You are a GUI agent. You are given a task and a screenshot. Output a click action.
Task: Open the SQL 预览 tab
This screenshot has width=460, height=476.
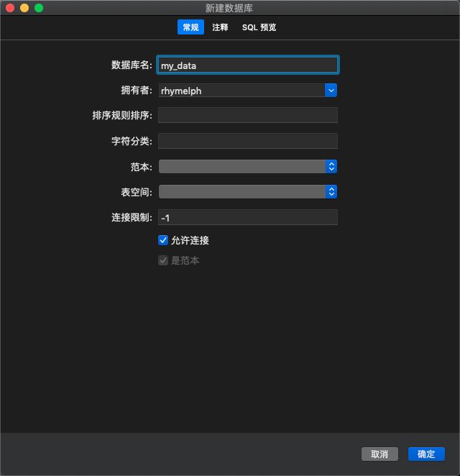point(259,27)
